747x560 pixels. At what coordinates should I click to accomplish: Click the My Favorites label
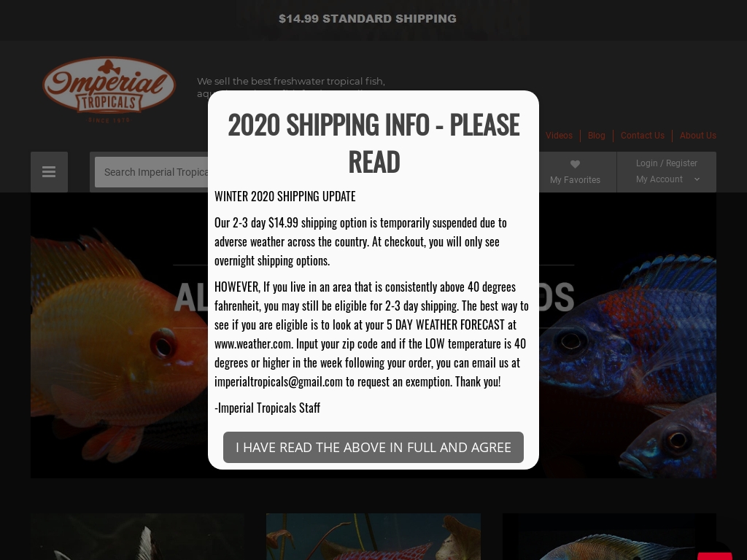[575, 180]
